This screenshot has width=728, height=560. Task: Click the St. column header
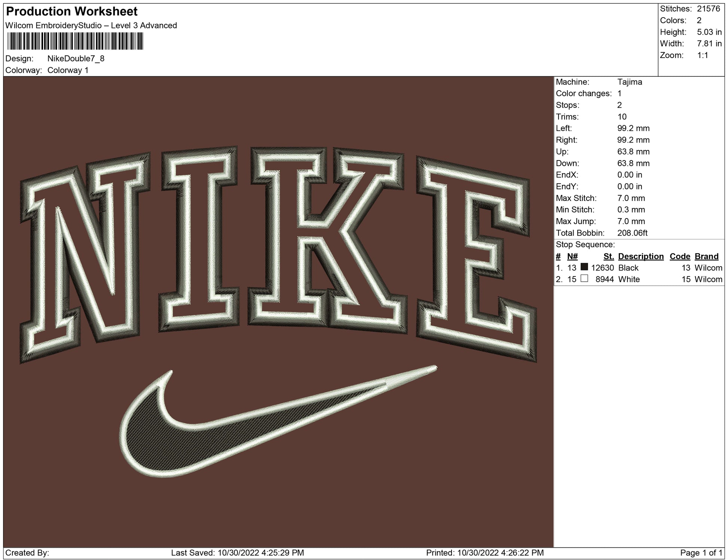pyautogui.click(x=609, y=256)
